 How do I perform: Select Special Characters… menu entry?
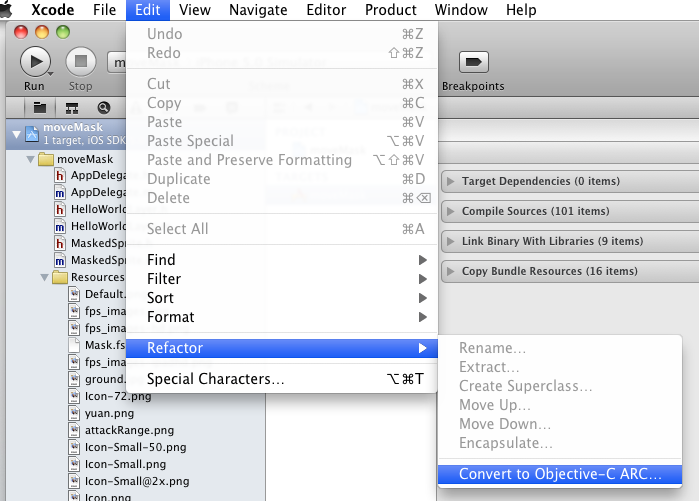pos(282,379)
